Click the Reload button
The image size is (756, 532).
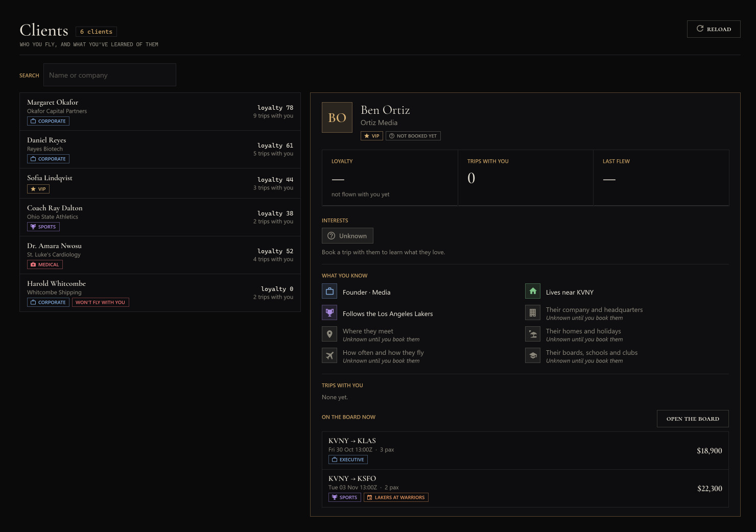(714, 29)
